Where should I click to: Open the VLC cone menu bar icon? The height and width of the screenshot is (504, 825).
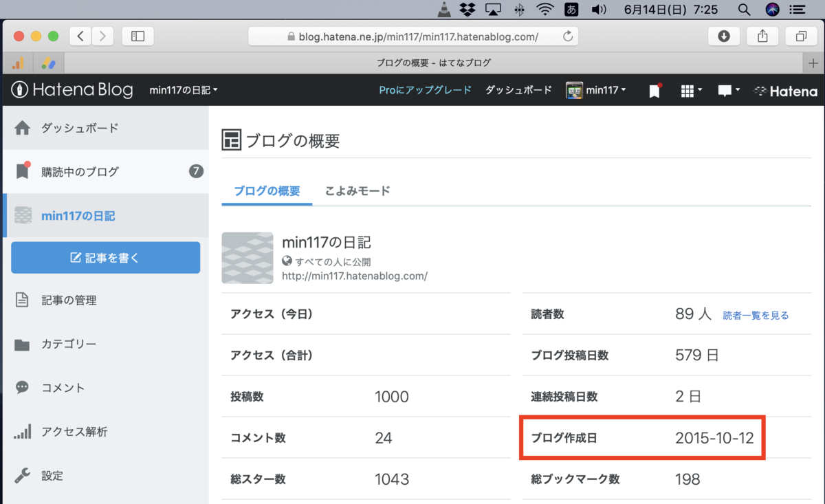click(445, 10)
